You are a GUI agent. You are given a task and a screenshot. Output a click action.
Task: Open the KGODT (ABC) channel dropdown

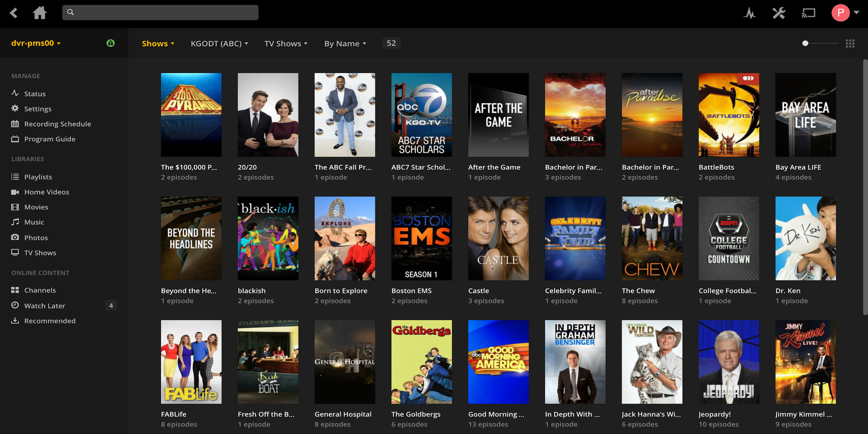tap(219, 43)
